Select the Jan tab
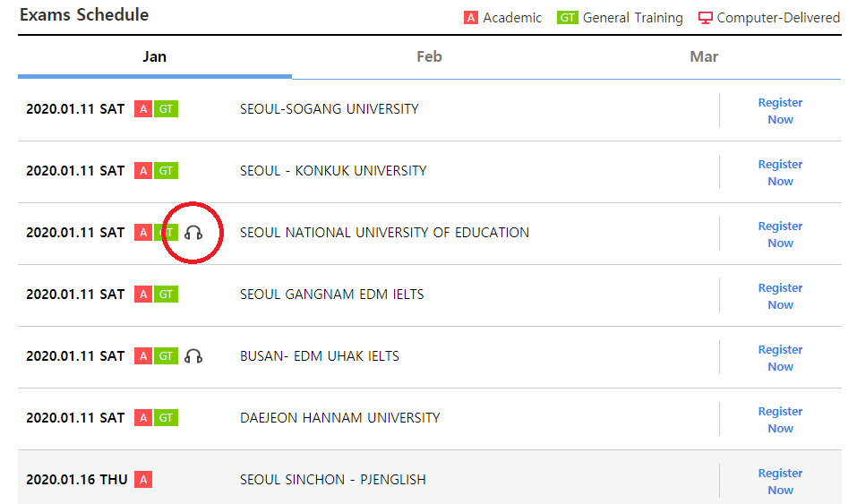Viewport: 857px width, 504px height. click(154, 56)
